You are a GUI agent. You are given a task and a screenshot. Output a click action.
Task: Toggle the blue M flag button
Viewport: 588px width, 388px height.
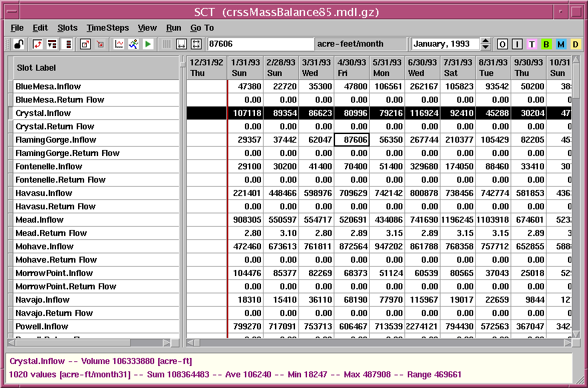tap(561, 44)
